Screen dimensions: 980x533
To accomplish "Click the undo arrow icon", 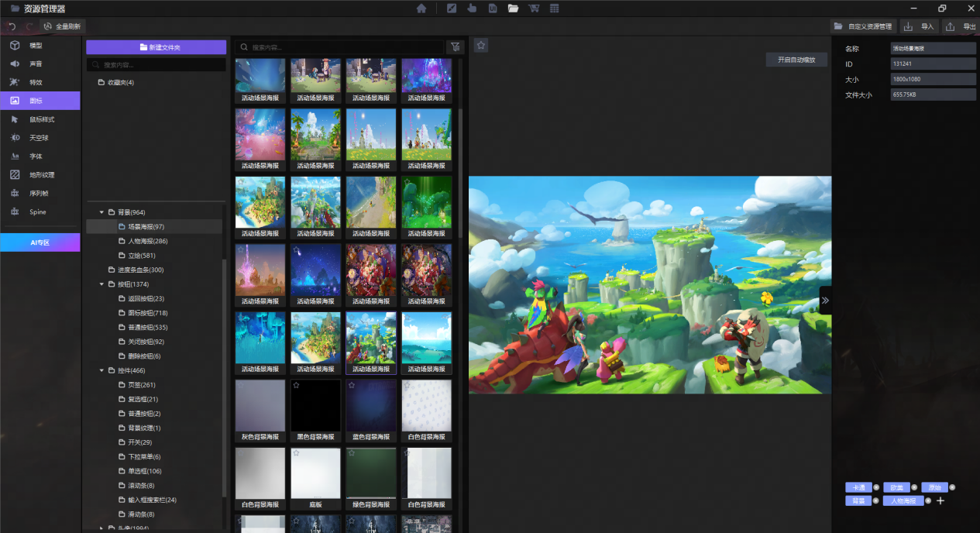I will coord(12,26).
